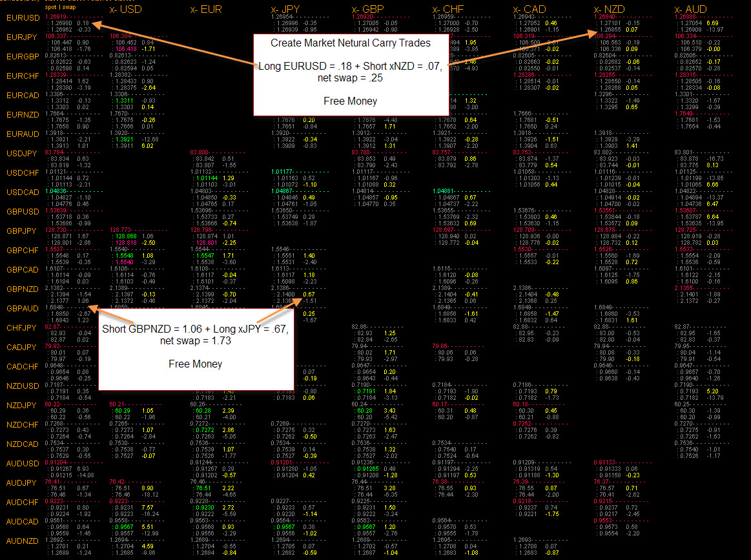The height and width of the screenshot is (560, 751).
Task: Click the NZDUSD pair label
Action: click(23, 386)
